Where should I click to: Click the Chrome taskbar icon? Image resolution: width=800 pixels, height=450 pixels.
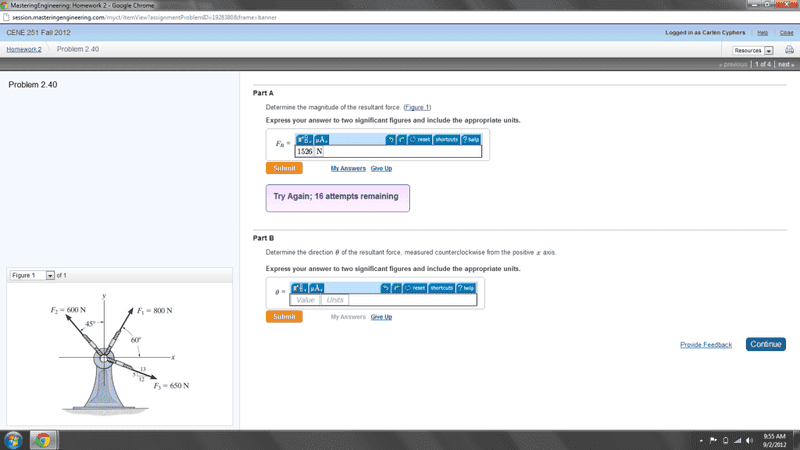coord(43,440)
